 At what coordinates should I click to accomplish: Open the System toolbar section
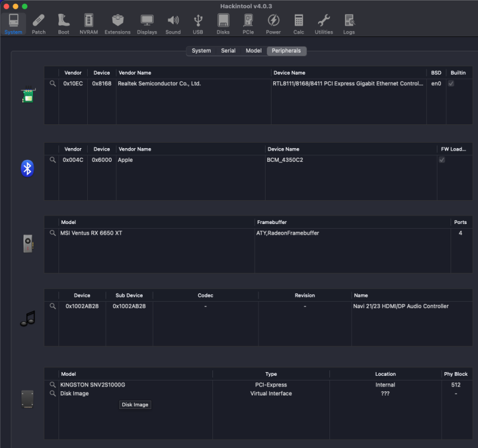point(13,24)
